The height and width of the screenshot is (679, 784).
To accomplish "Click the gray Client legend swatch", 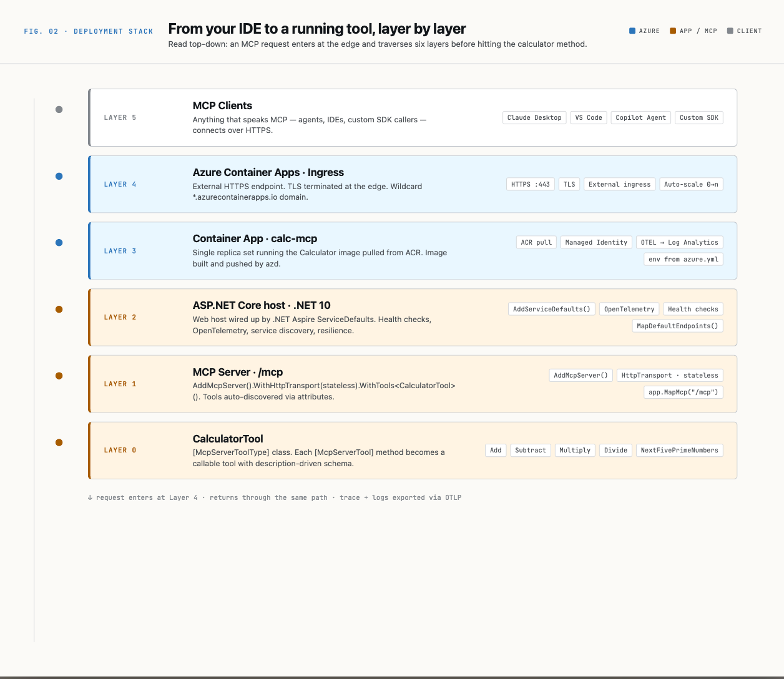I will pos(730,31).
